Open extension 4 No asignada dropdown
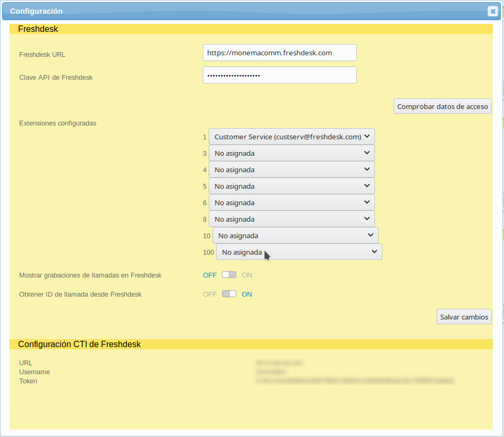Screen dimensions: 504x437 [x=292, y=169]
